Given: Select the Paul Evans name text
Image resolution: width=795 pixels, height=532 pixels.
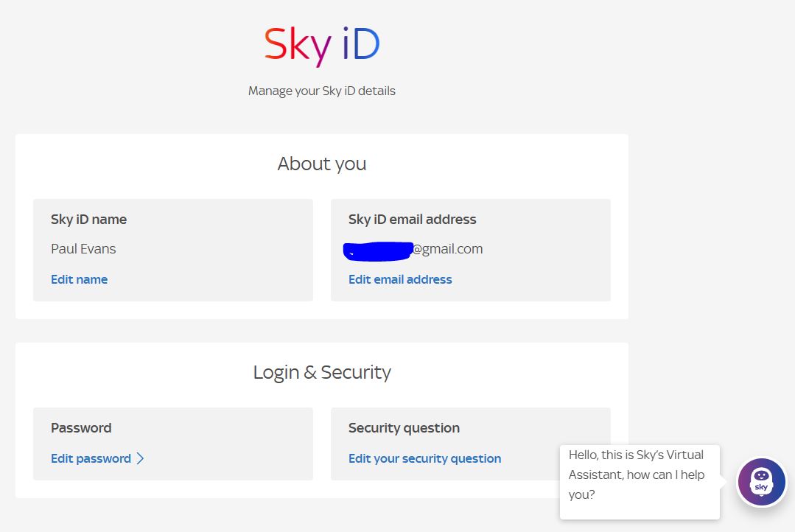Looking at the screenshot, I should pyautogui.click(x=83, y=249).
